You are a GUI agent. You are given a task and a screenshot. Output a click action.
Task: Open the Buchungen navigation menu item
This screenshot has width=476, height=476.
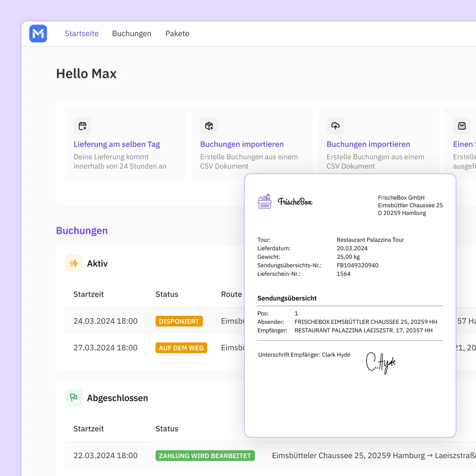click(x=132, y=34)
